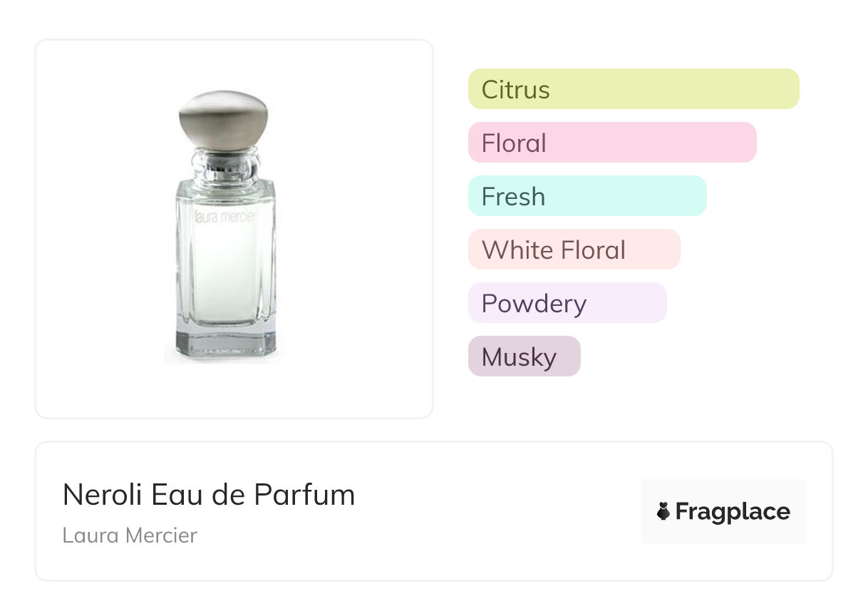868x616 pixels.
Task: Click the silver cap of the bottle
Action: coord(223,118)
